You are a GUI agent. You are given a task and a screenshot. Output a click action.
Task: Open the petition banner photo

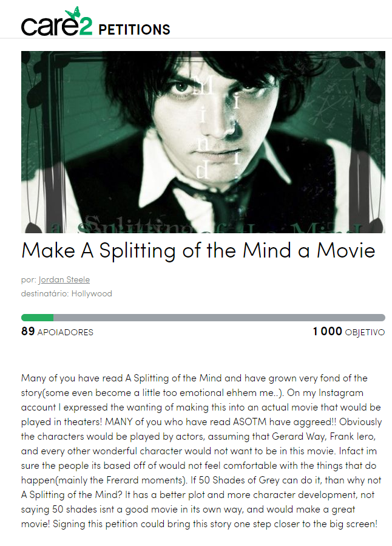[203, 142]
